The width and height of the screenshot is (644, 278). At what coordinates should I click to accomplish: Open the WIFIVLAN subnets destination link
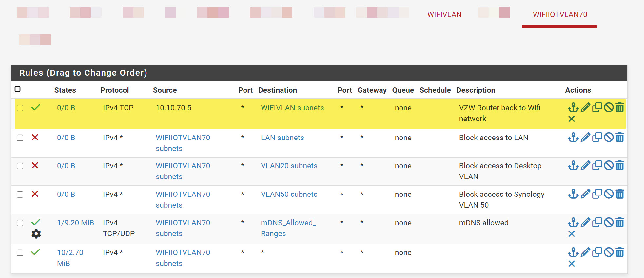click(292, 108)
